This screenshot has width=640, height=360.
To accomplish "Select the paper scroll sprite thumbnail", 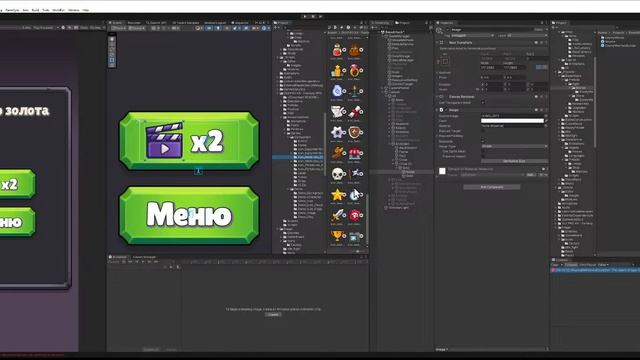I will pyautogui.click(x=337, y=111).
